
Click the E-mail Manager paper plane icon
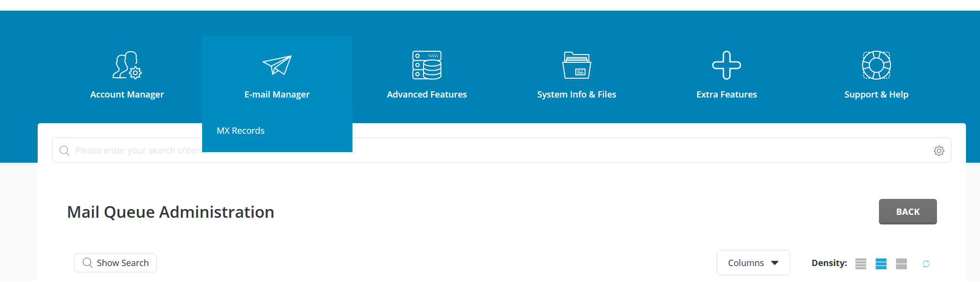(x=277, y=65)
